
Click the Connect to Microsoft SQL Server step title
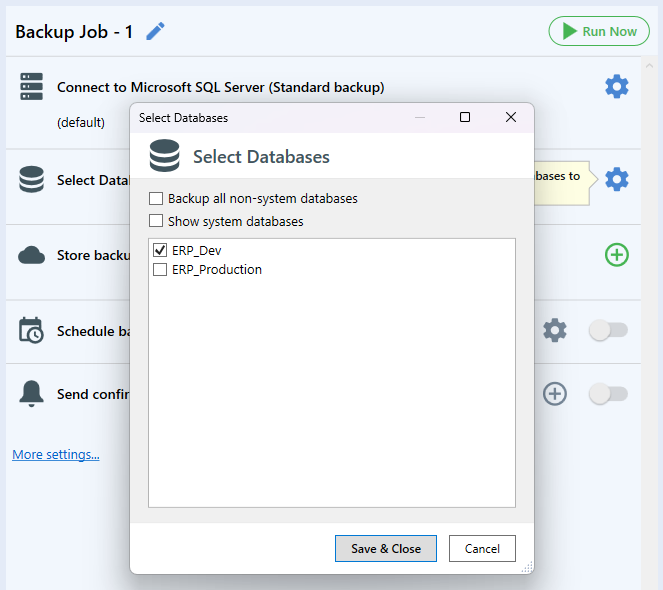coord(221,87)
